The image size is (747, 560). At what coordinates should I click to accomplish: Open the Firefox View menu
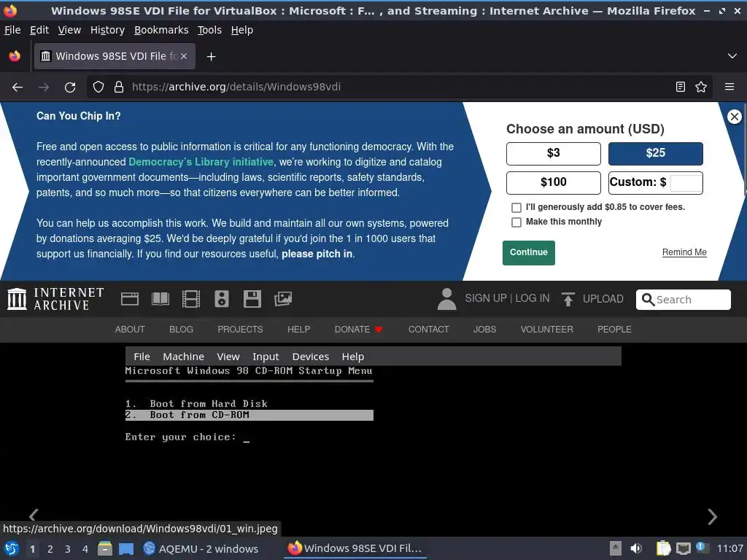69,30
